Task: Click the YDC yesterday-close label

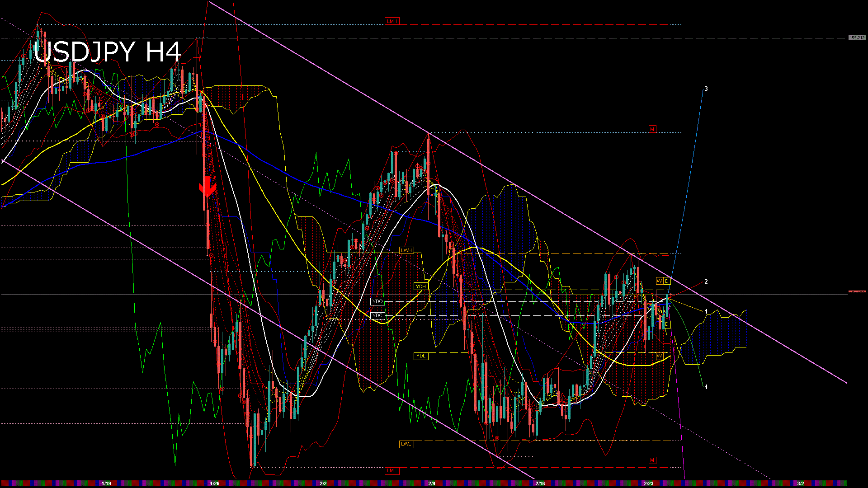Action: click(x=378, y=315)
